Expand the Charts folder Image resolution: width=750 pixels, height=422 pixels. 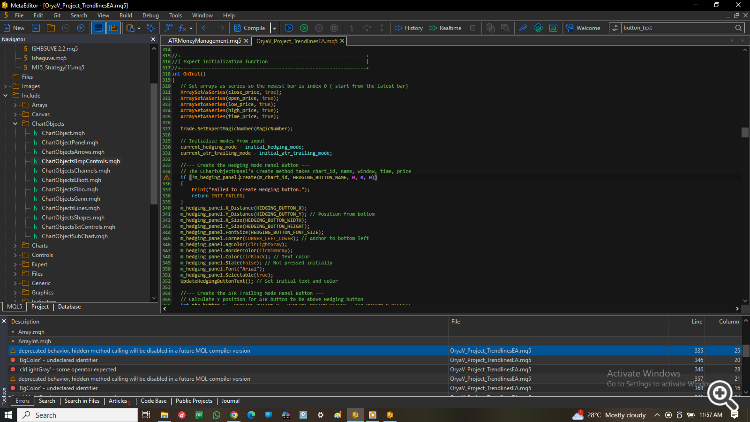(x=15, y=245)
